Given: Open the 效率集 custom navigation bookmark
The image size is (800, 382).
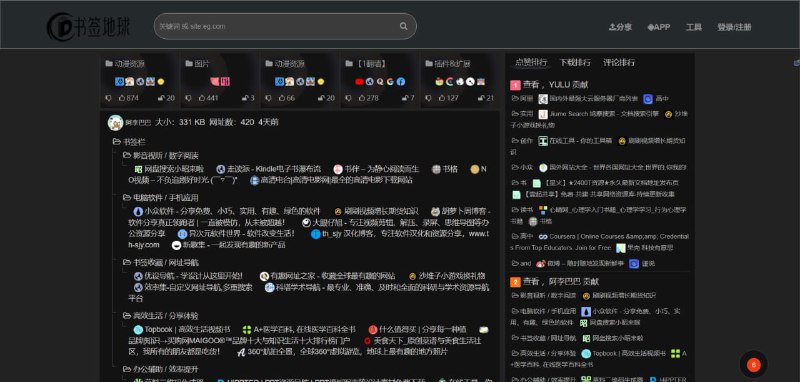Looking at the screenshot, I should (x=193, y=287).
